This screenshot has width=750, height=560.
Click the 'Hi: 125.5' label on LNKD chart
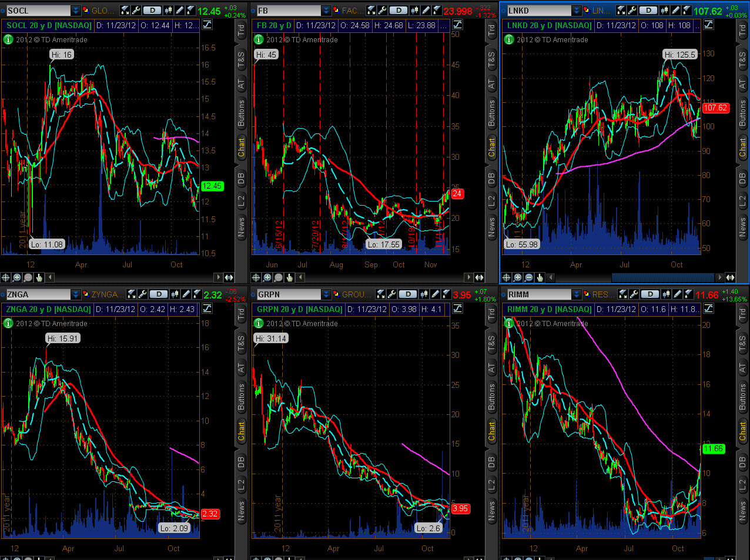point(680,55)
